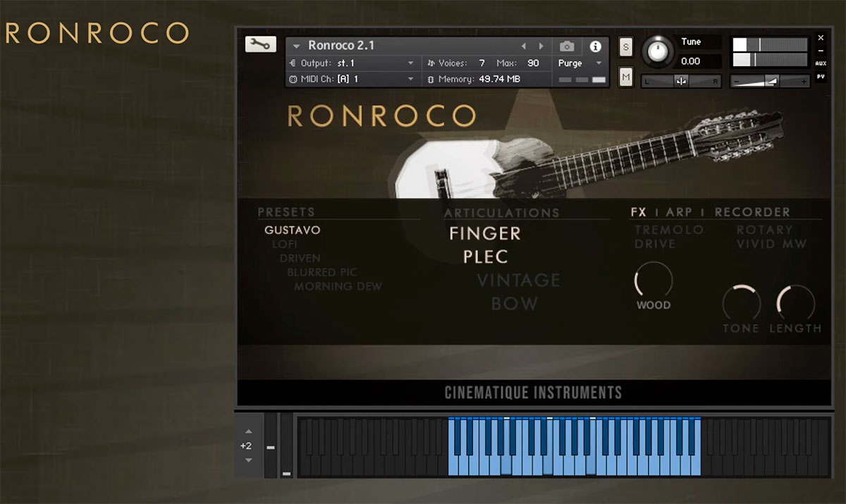The image size is (846, 504).
Task: Click the LENGTH knob
Action: [x=795, y=303]
